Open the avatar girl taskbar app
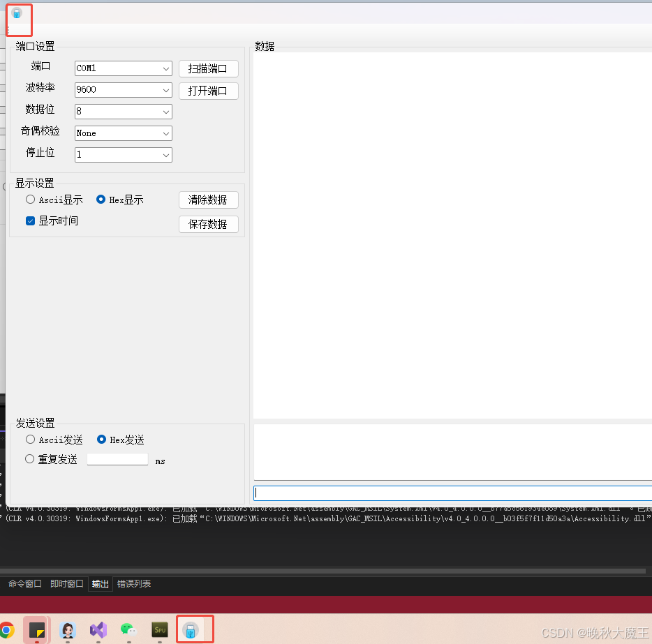The height and width of the screenshot is (644, 652). (x=68, y=630)
